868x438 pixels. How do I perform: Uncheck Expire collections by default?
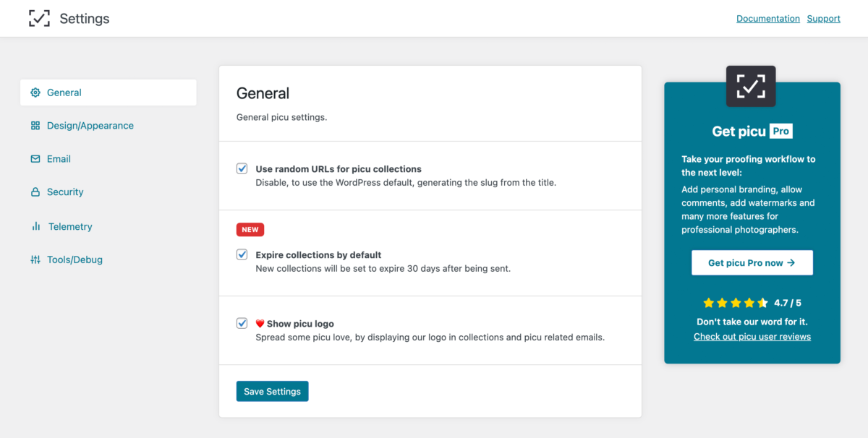pyautogui.click(x=242, y=254)
